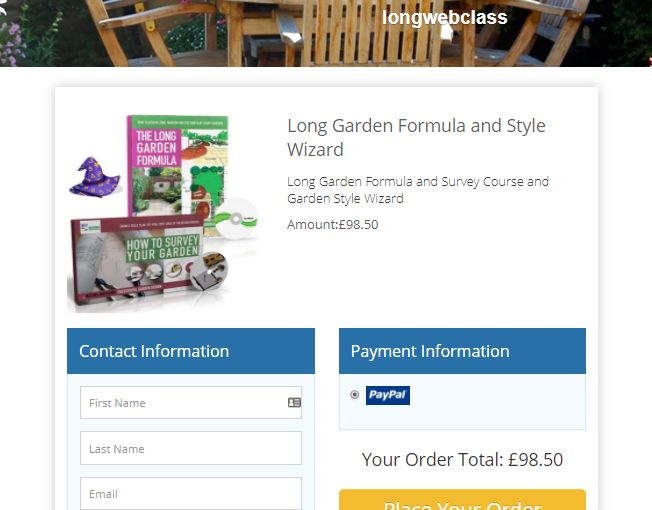652x510 pixels.
Task: Click the garden chairs banner image
Action: [x=326, y=33]
